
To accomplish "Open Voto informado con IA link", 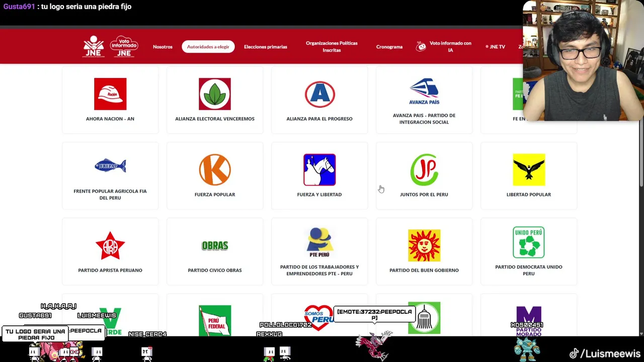I will tap(450, 47).
